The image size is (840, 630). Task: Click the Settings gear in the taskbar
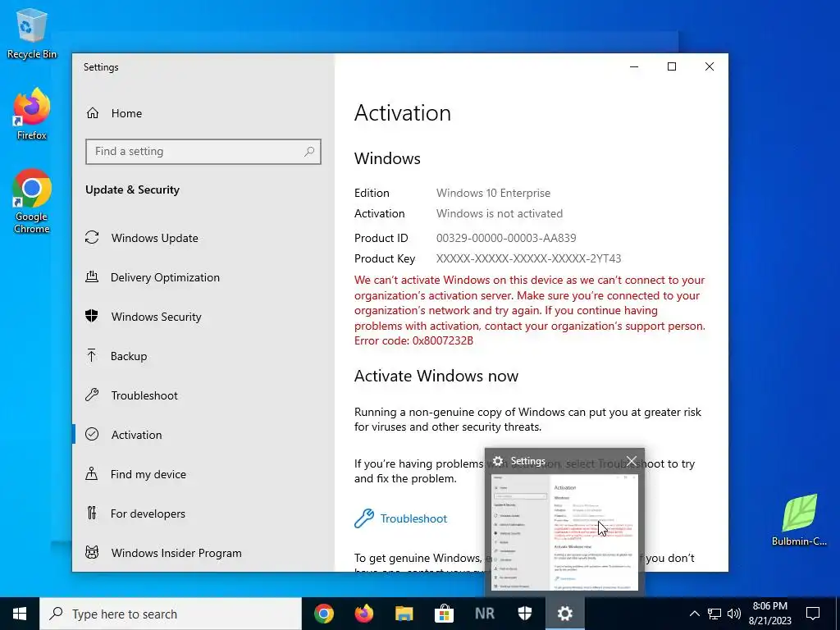click(x=564, y=614)
